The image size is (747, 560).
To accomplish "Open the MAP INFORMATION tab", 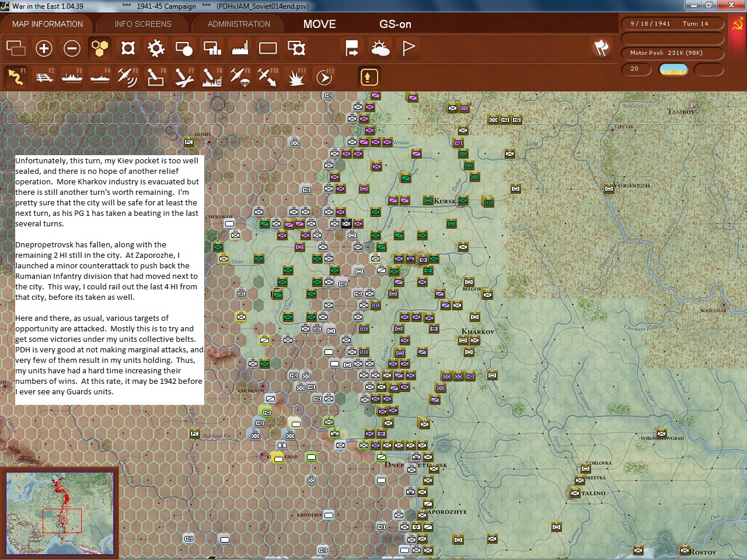I will coord(47,24).
